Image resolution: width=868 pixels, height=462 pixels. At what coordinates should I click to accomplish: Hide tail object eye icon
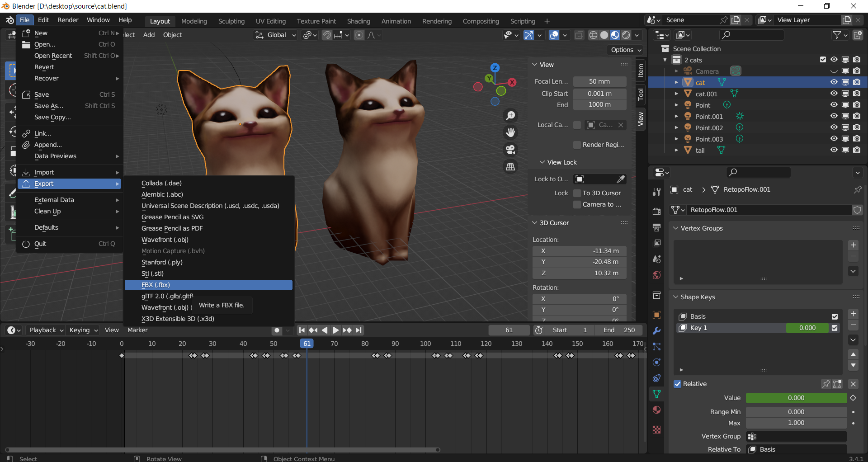(x=834, y=150)
